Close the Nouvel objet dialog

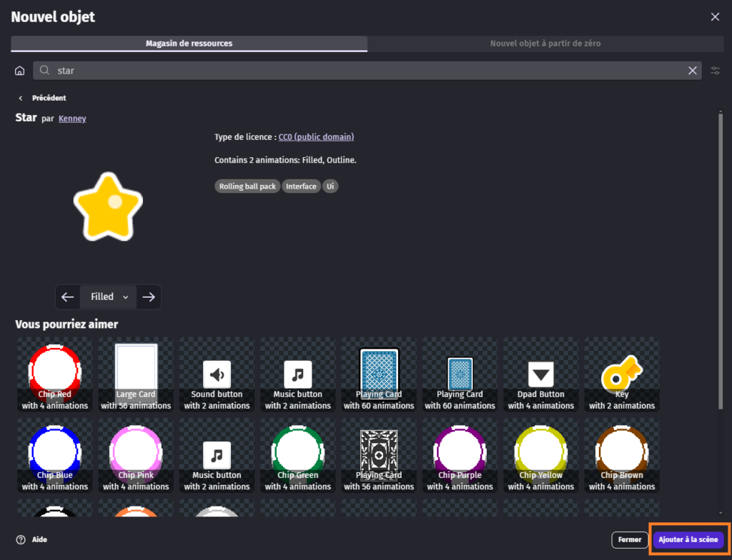[715, 16]
